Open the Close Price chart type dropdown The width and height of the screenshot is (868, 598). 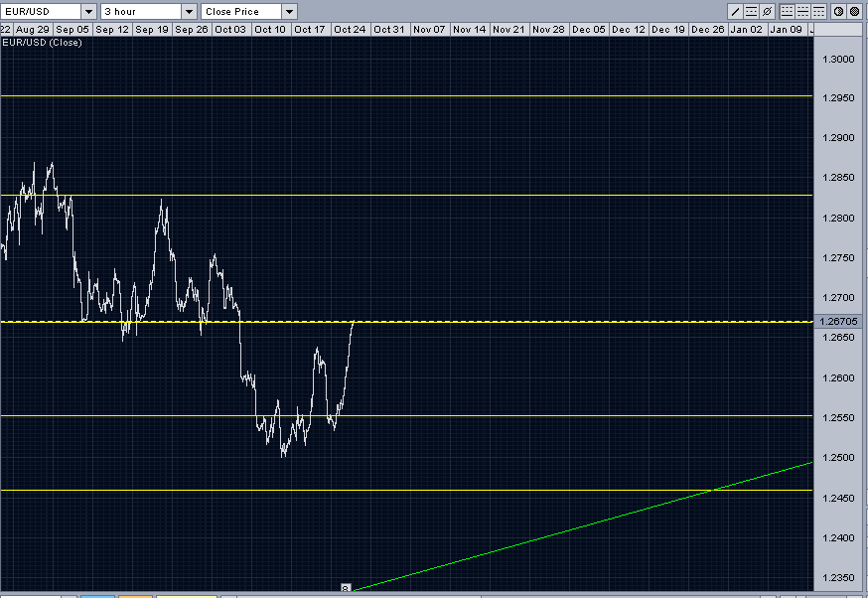point(287,10)
